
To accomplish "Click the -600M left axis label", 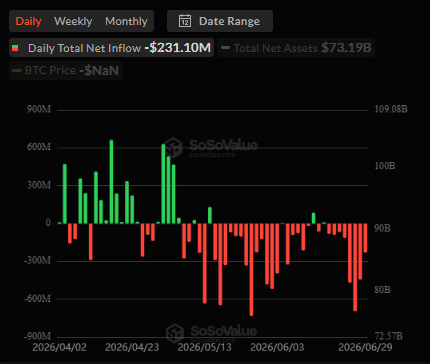I will tap(38, 298).
